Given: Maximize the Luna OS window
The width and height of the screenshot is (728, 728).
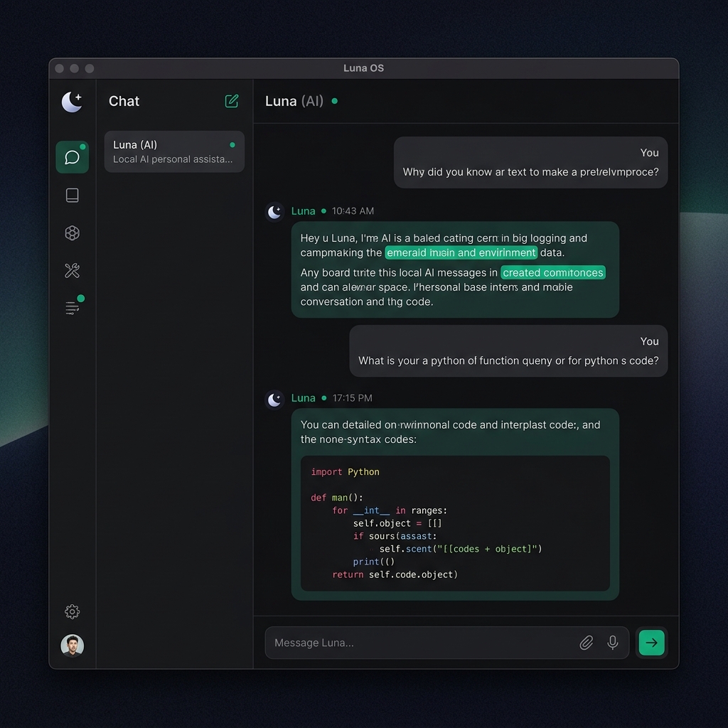Looking at the screenshot, I should pyautogui.click(x=90, y=69).
